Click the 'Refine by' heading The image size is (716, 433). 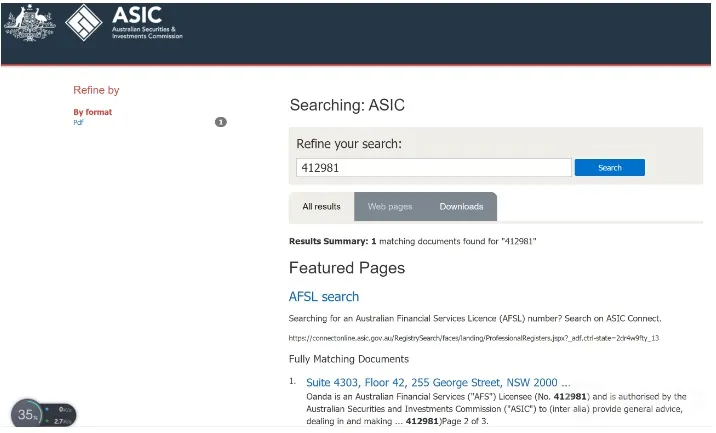[x=96, y=90]
